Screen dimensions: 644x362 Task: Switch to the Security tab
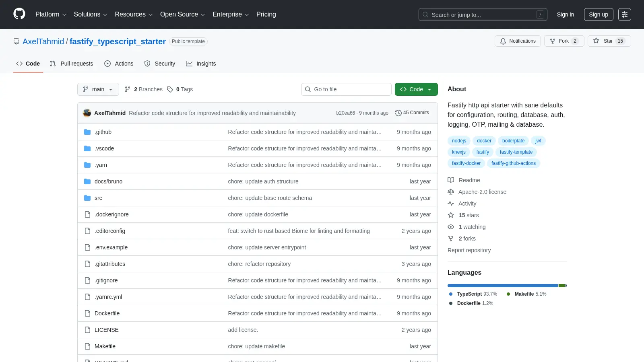point(160,64)
